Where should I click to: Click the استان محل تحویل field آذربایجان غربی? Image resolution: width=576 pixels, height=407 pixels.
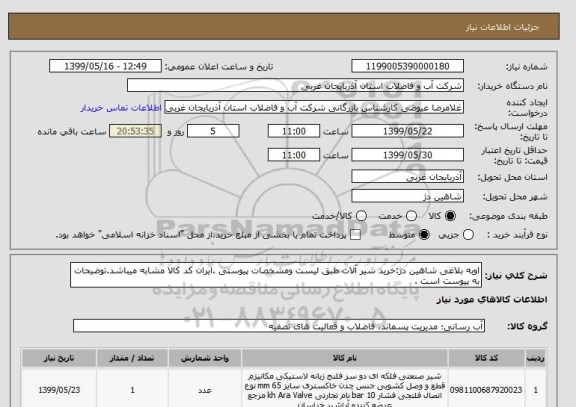407,177
